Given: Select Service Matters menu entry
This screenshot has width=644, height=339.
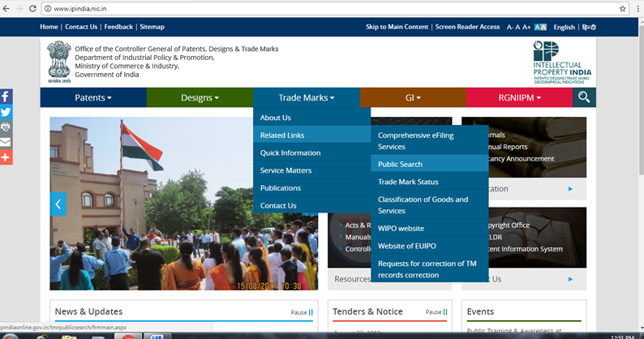Looking at the screenshot, I should (x=311, y=170).
